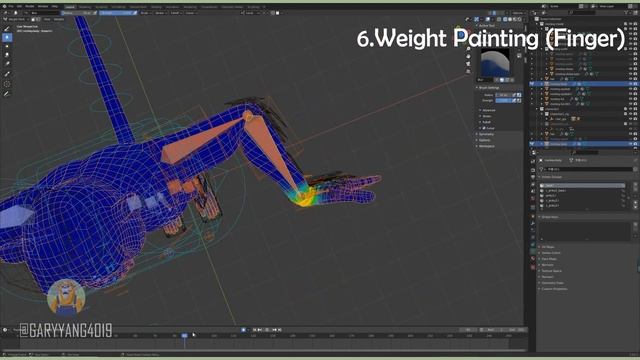Image resolution: width=640 pixels, height=360 pixels.
Task: Select the Sample Vertex Group tool
Action: 7,84
